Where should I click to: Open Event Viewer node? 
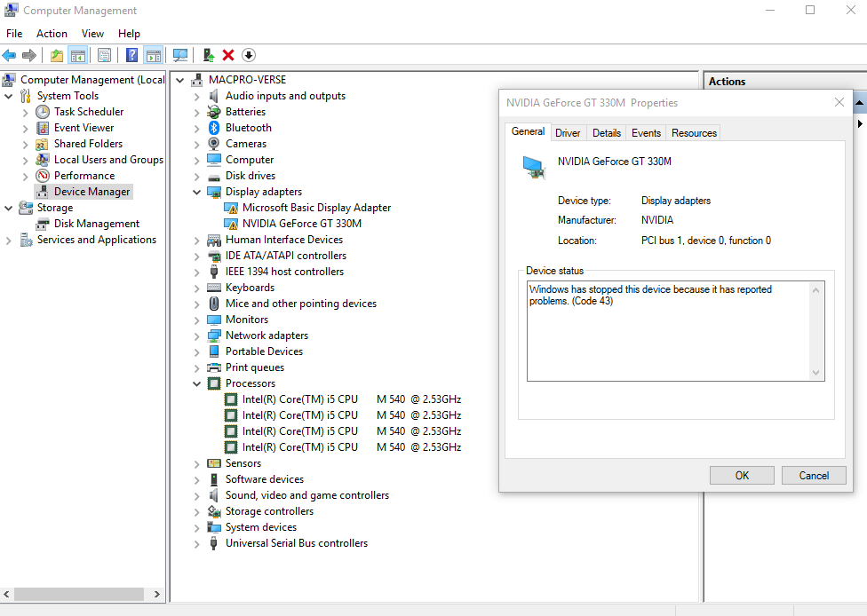pos(84,128)
